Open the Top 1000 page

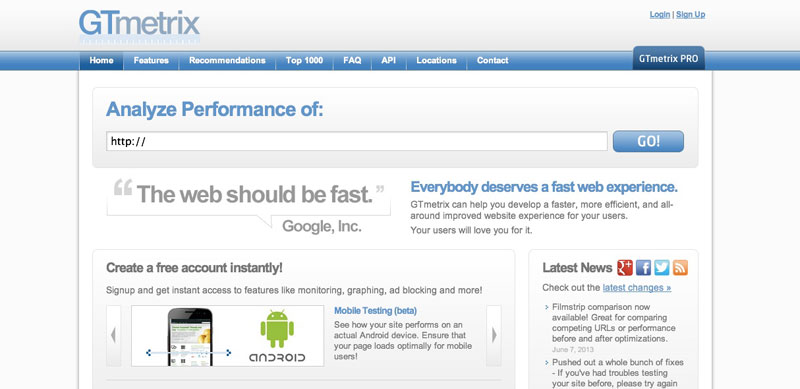pos(304,60)
